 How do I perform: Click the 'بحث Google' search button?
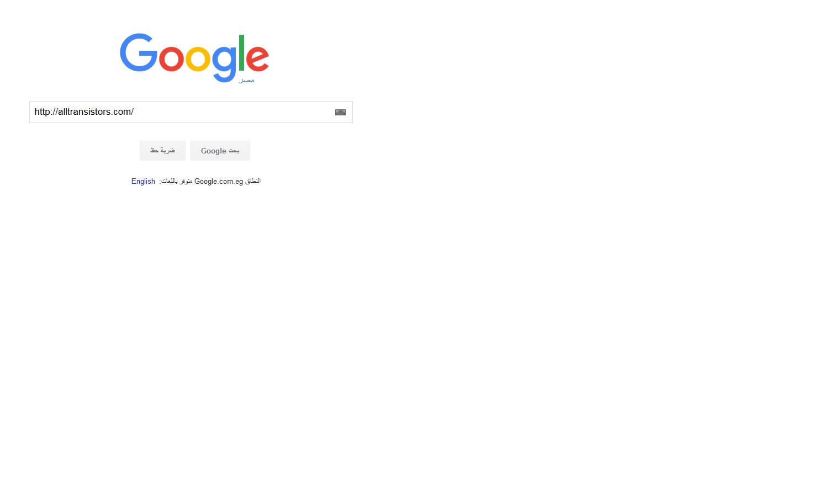220,151
